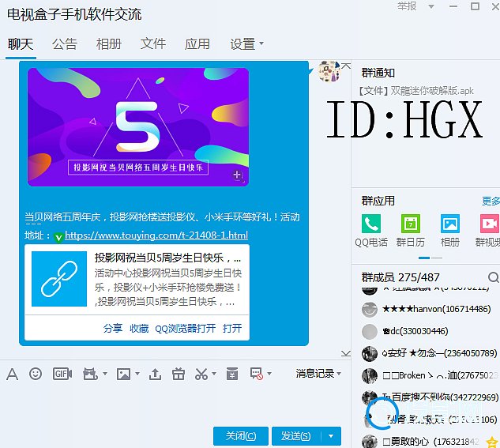
Task: Launch QQ电话 group app
Action: (x=371, y=224)
